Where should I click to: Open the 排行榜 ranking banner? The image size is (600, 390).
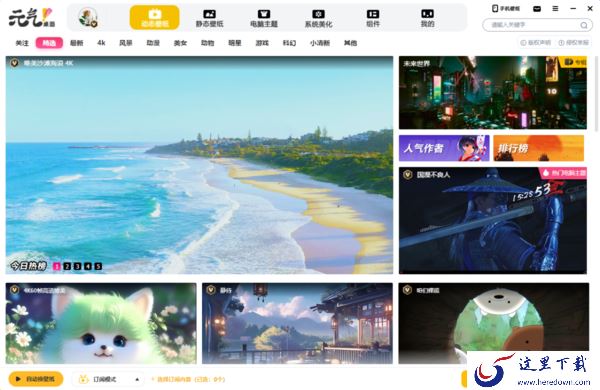coord(538,148)
